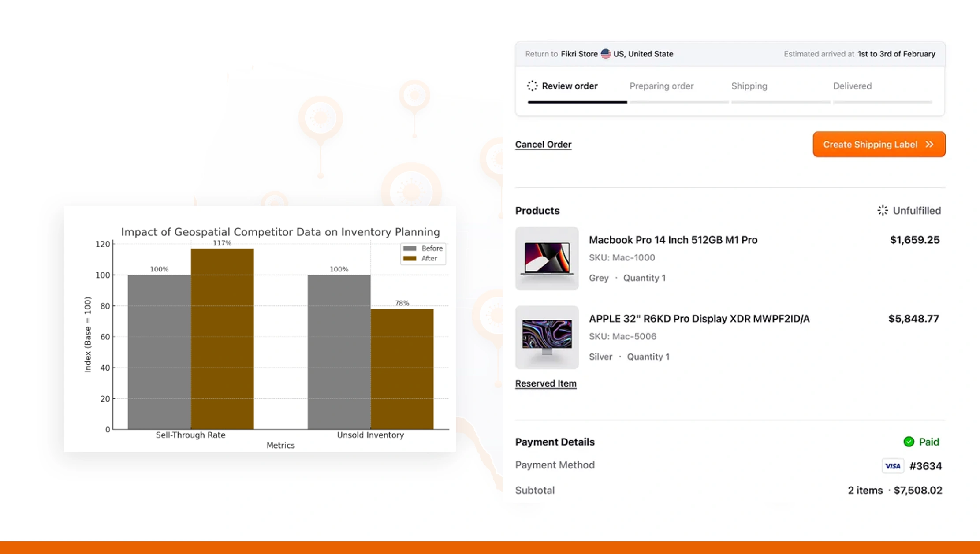Click the Cancel Order link
This screenshot has width=980, height=554.
pos(543,145)
